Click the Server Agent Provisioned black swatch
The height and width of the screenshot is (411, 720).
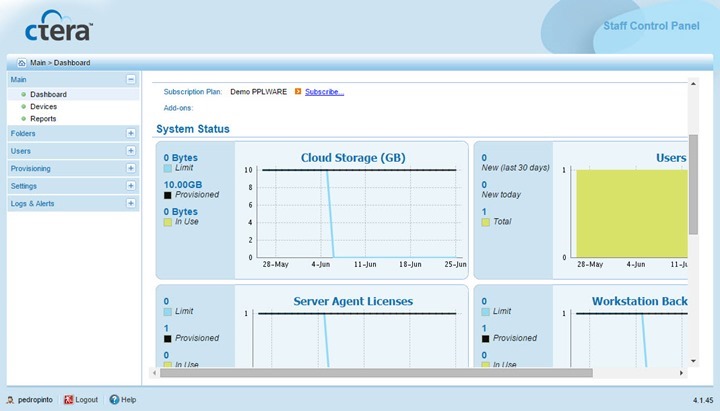pos(168,339)
